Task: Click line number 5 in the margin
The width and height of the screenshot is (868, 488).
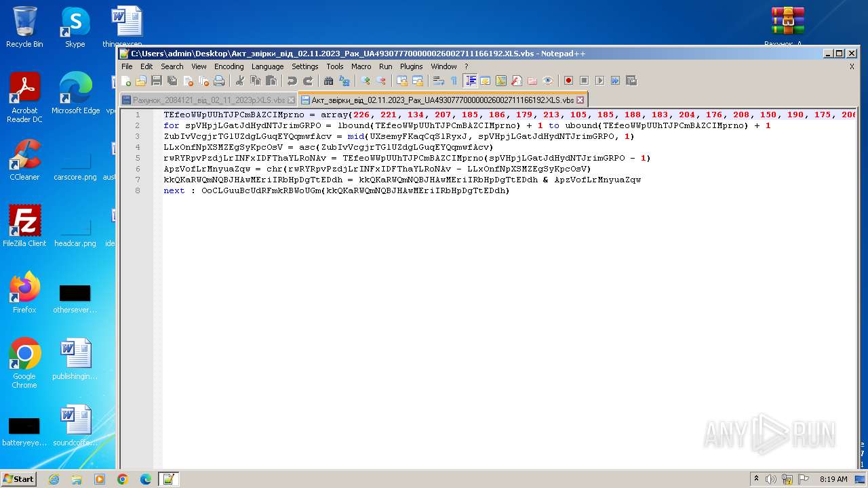Action: [138, 158]
